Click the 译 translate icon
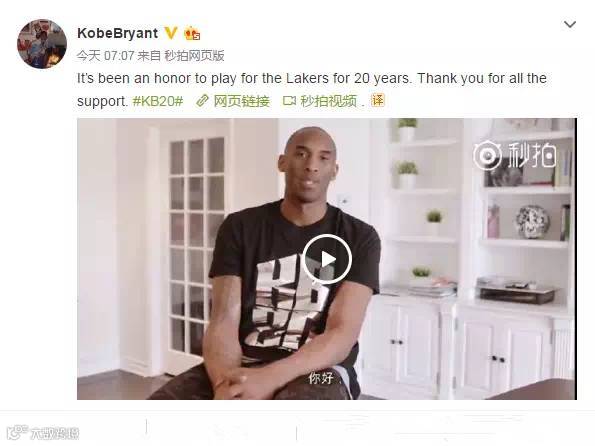The width and height of the screenshot is (595, 446). pyautogui.click(x=378, y=100)
